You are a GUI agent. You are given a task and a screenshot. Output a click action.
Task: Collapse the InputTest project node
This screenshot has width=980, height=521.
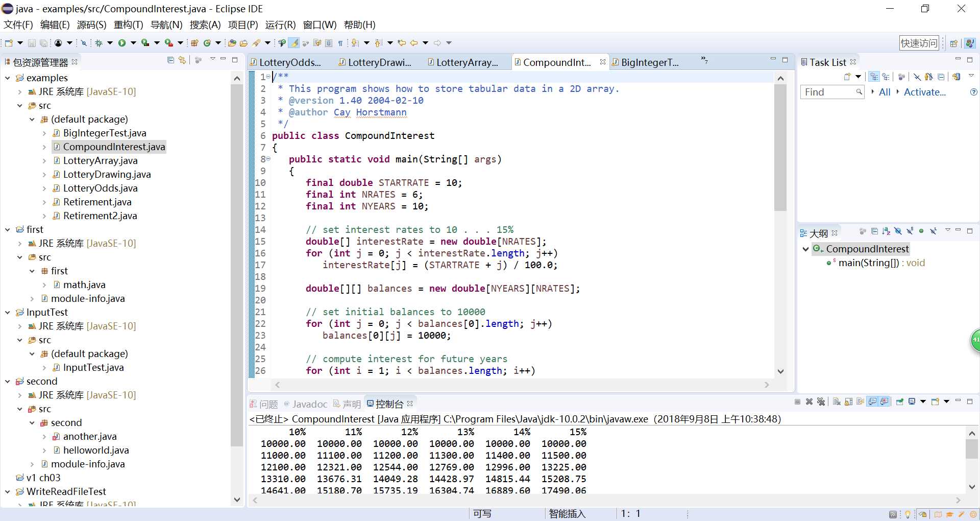pyautogui.click(x=8, y=313)
